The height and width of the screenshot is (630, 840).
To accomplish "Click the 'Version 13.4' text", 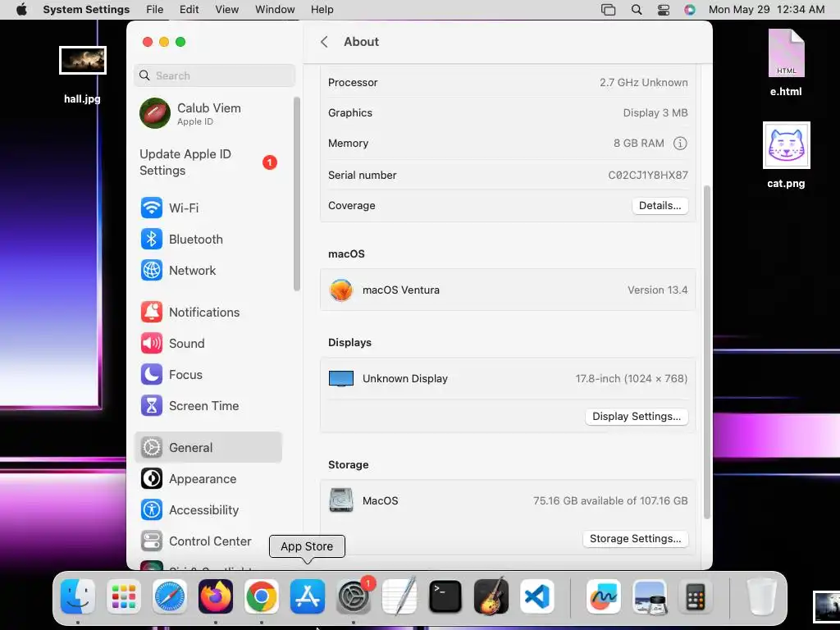I will tap(657, 290).
